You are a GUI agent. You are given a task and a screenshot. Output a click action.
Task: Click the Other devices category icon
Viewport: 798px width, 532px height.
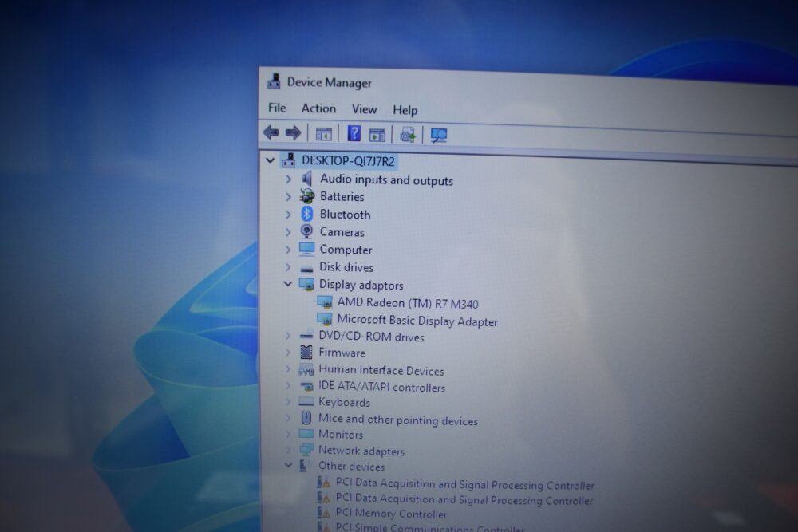pos(305,465)
